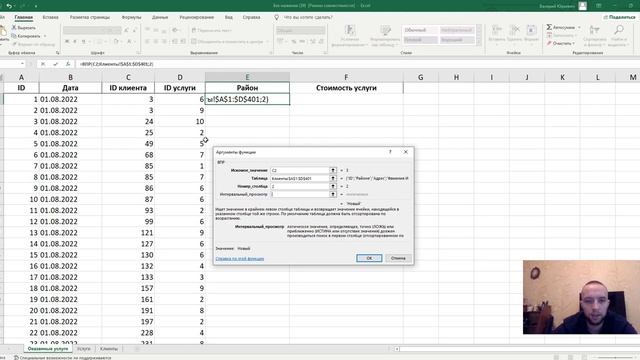
Task: Click the user account avatar icon
Action: point(582,6)
